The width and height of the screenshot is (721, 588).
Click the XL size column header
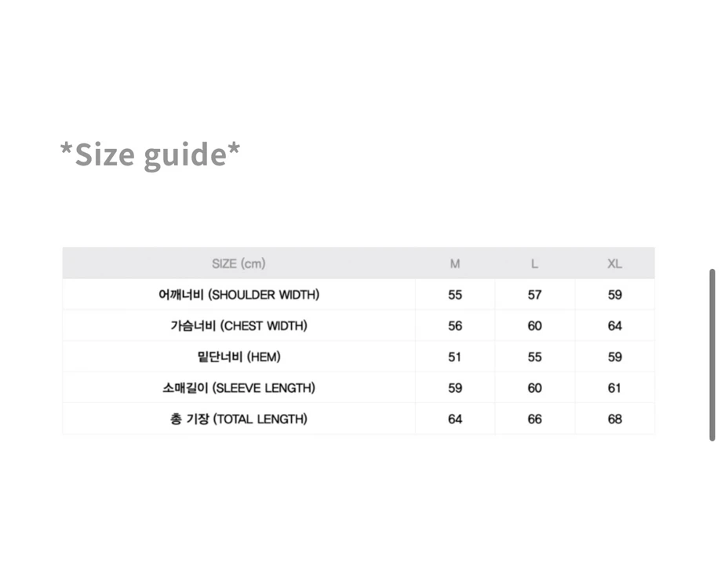coord(615,263)
